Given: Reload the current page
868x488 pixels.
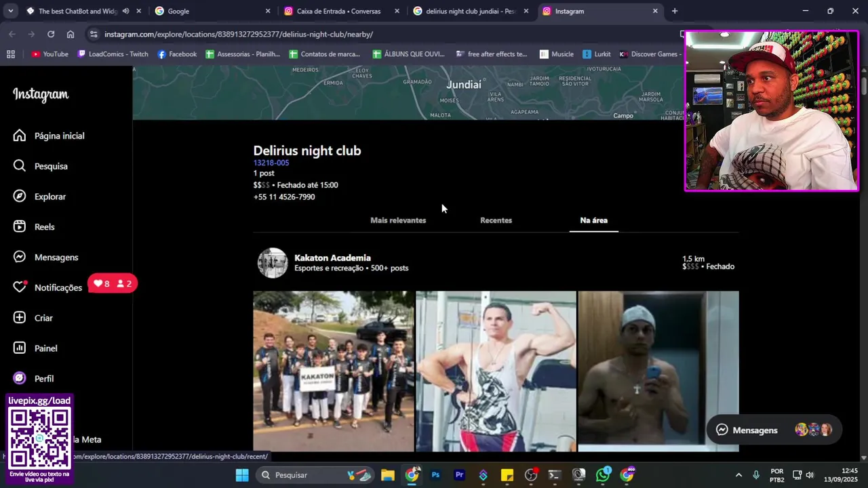Looking at the screenshot, I should coord(51,34).
